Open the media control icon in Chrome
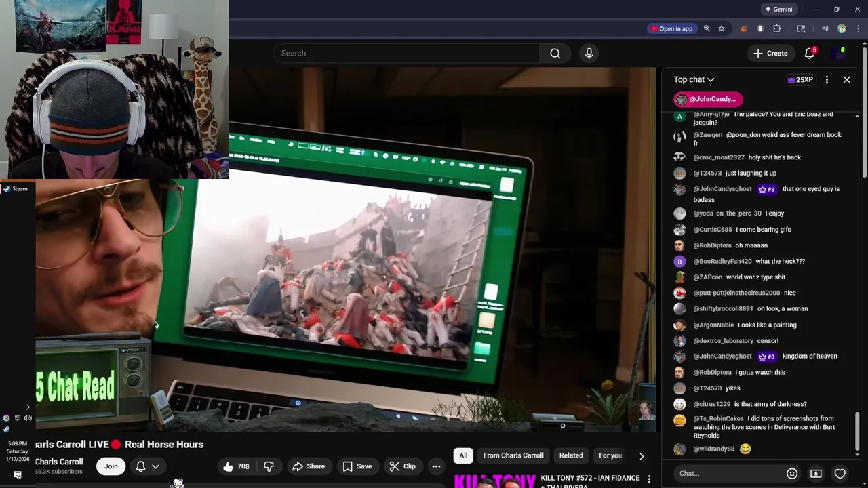Image resolution: width=868 pixels, height=488 pixels. [x=825, y=28]
